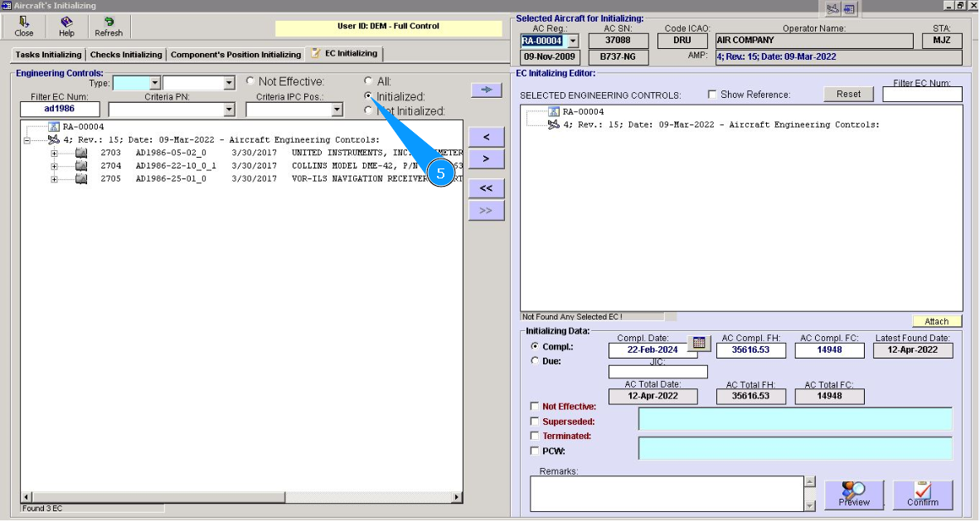The image size is (980, 522).
Task: Open the Criteria PN dropdown
Action: (x=230, y=110)
